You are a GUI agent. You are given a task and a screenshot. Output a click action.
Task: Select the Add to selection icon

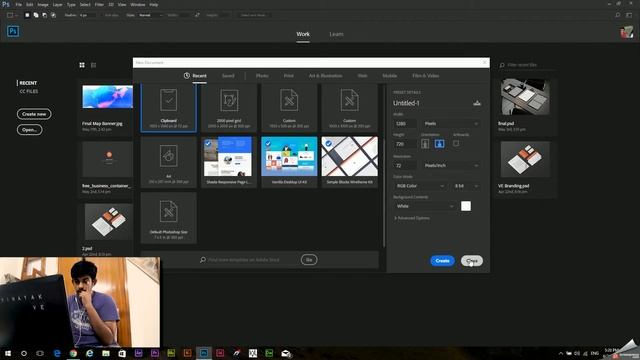(36, 15)
